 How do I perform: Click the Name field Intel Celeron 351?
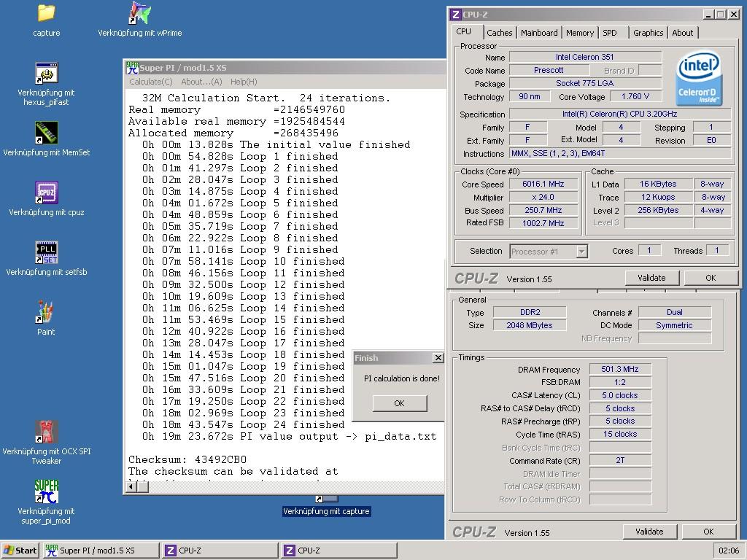click(x=584, y=57)
